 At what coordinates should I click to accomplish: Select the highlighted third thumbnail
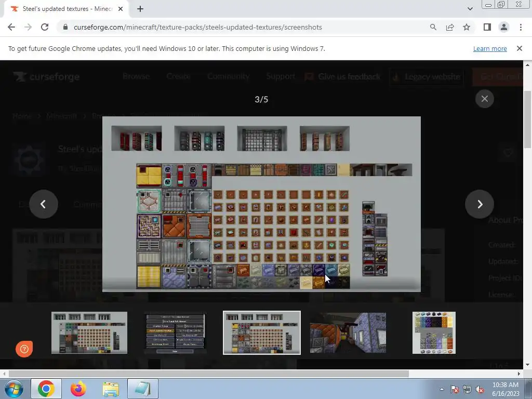(262, 332)
